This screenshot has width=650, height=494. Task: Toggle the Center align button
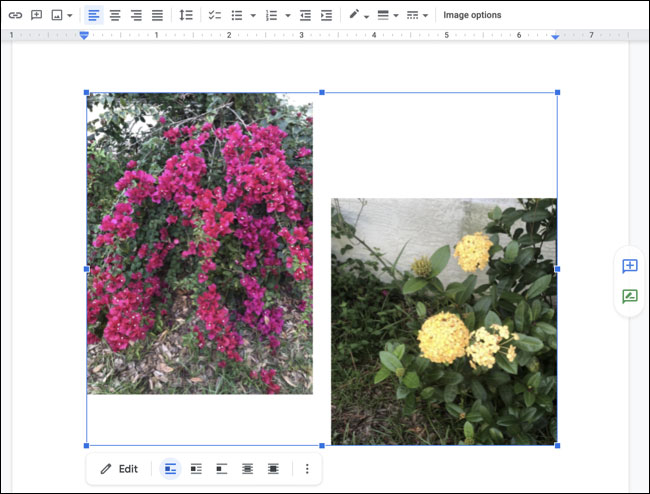(115, 15)
